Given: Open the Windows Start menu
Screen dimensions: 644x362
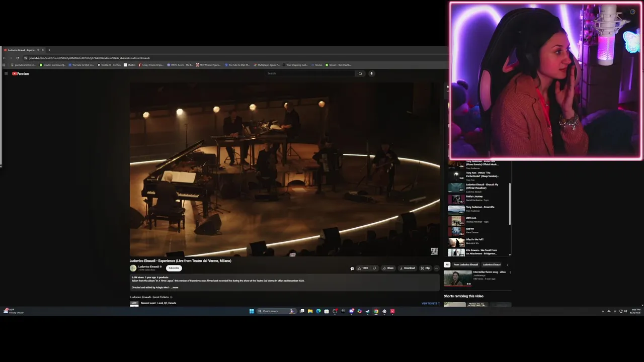Looking at the screenshot, I should coord(252,311).
